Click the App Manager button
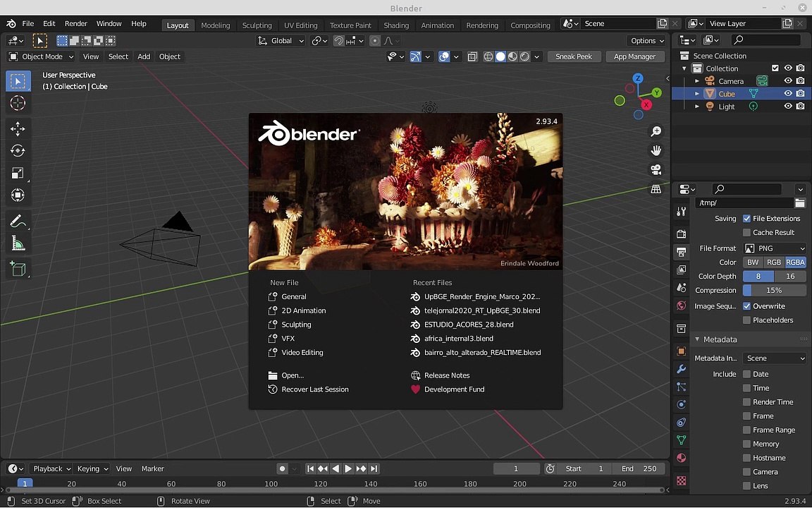The width and height of the screenshot is (812, 508). pyautogui.click(x=635, y=56)
